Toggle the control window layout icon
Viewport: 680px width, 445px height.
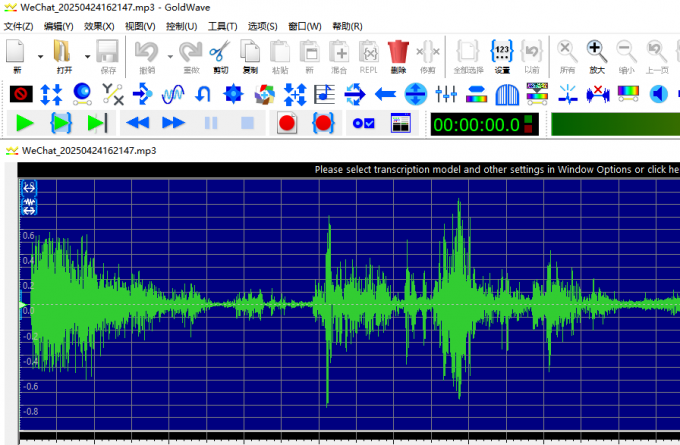point(400,124)
